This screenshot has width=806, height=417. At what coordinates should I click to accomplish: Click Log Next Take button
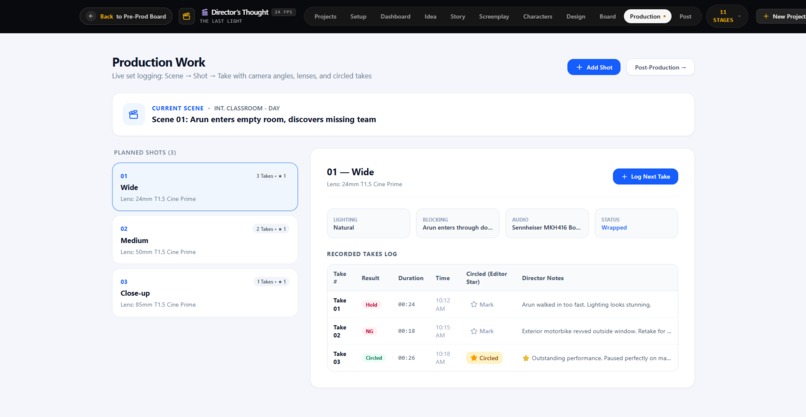pos(645,176)
